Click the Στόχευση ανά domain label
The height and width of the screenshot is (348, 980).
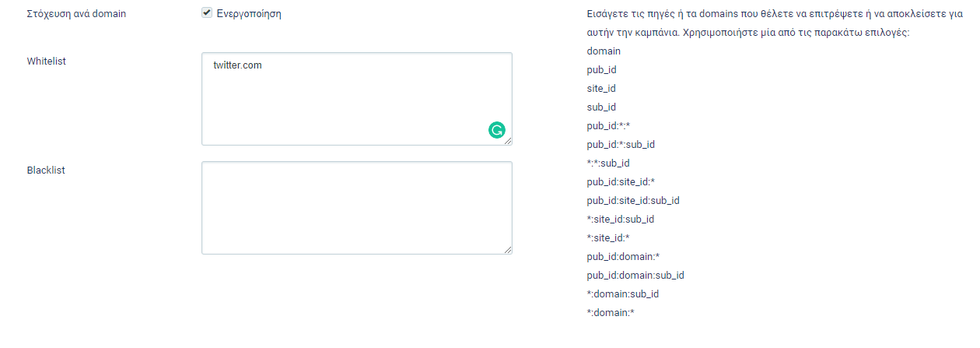point(76,14)
